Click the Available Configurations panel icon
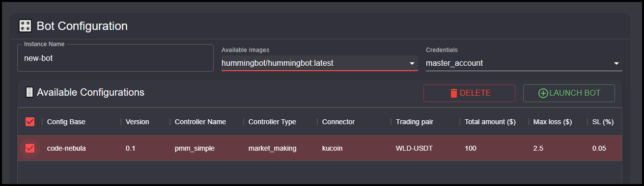644x186 pixels. [x=29, y=92]
